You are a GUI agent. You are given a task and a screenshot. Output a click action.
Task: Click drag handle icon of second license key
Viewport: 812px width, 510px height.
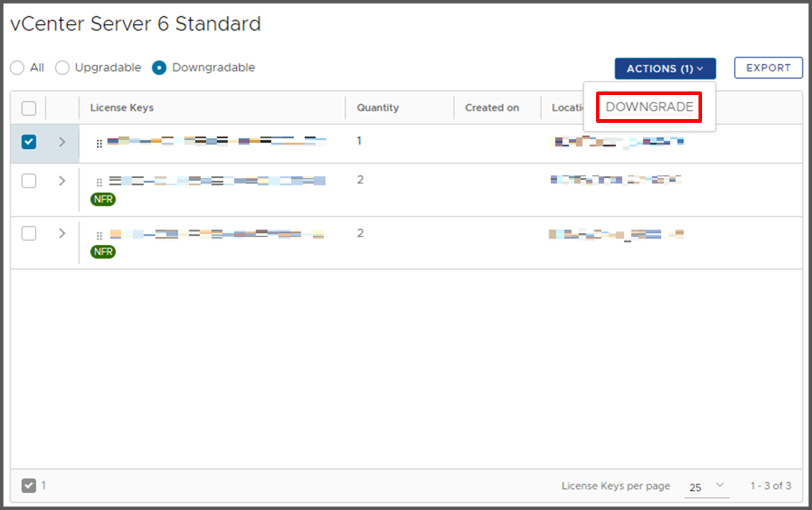[99, 182]
